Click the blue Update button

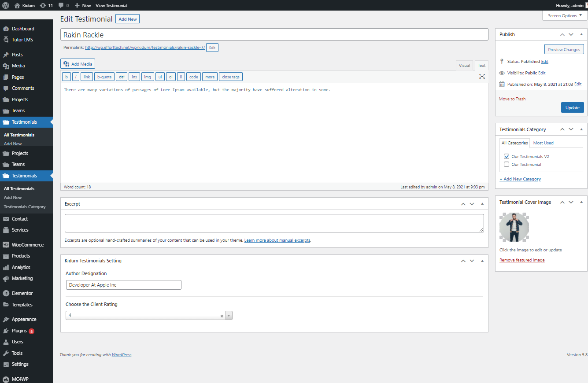(572, 108)
